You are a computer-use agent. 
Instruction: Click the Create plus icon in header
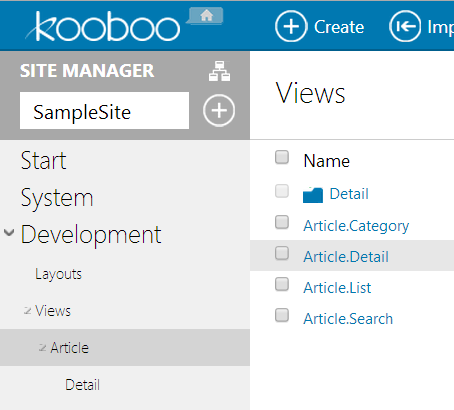coord(291,26)
